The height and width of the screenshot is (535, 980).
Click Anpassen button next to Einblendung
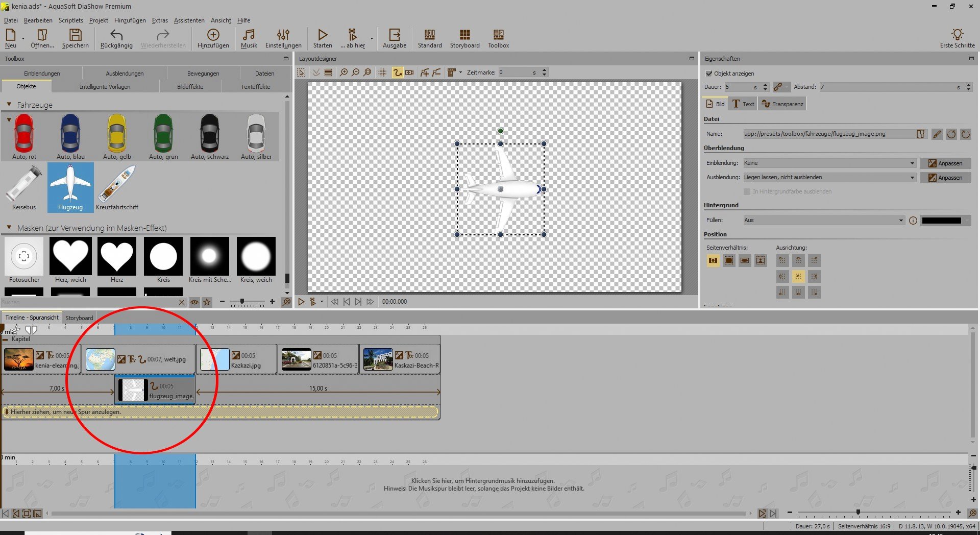(x=945, y=163)
